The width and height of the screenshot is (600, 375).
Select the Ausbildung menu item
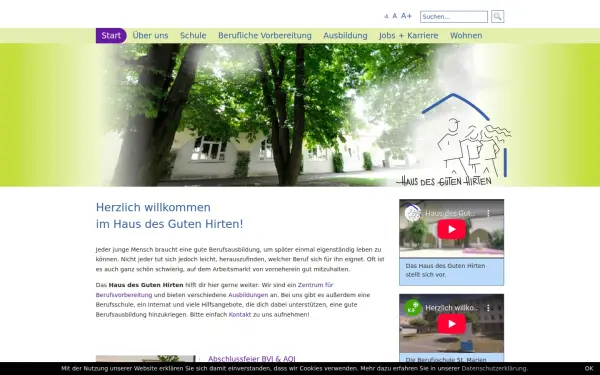(x=345, y=36)
